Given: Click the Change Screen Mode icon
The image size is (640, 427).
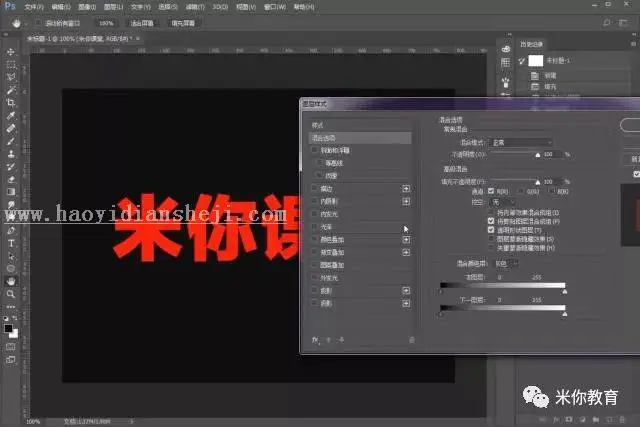Looking at the screenshot, I should pos(11,360).
